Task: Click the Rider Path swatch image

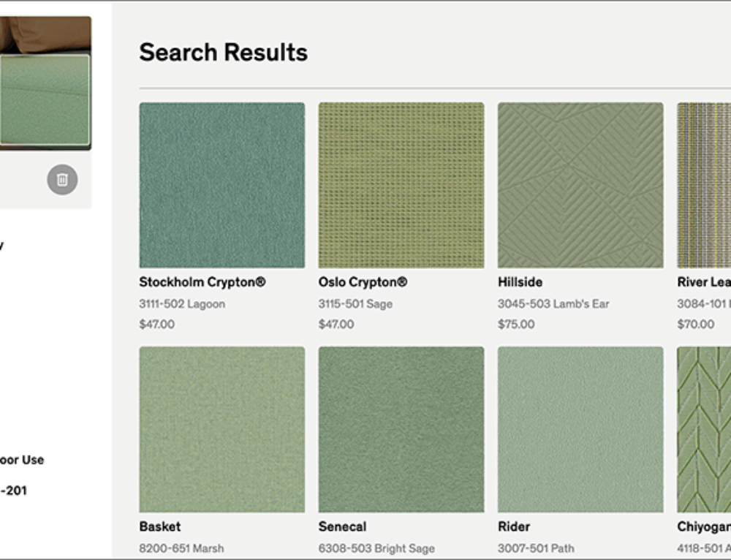Action: [x=580, y=429]
